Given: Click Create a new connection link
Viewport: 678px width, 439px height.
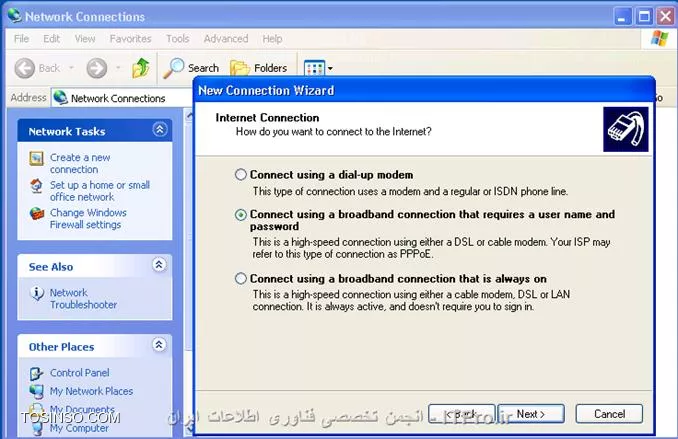Looking at the screenshot, I should [80, 163].
